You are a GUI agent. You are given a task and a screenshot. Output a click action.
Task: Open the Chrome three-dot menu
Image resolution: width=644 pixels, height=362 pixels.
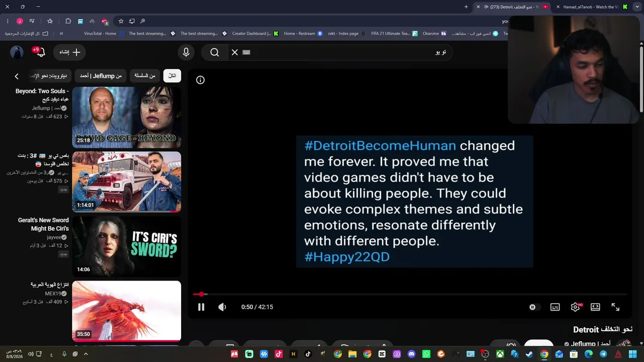click(x=8, y=21)
